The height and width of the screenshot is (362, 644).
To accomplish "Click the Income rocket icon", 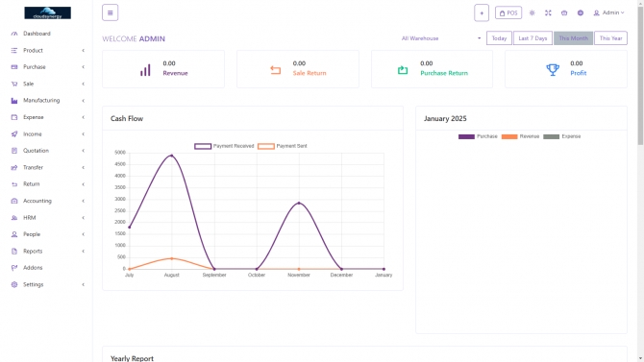I will click(x=14, y=134).
